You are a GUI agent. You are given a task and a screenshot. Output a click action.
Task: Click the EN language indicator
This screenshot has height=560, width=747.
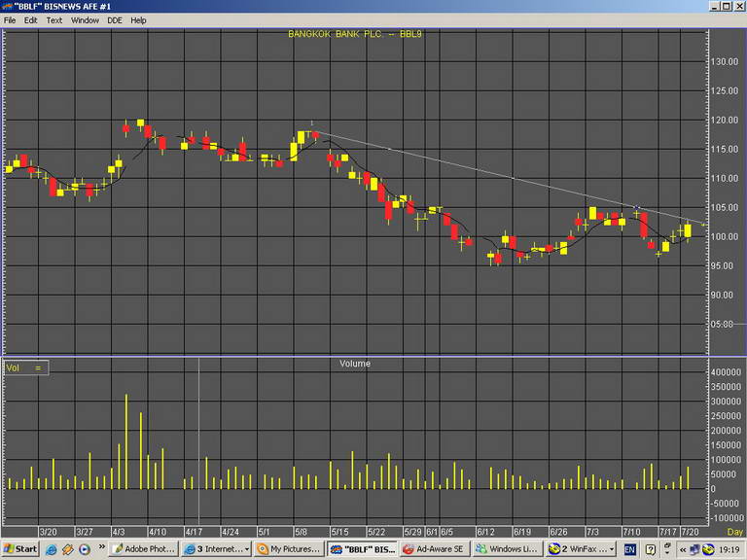(x=630, y=549)
